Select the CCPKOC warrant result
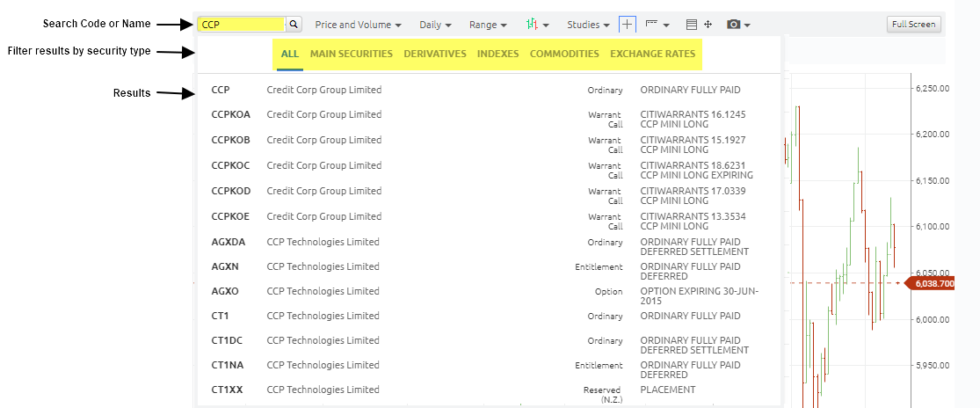980x408 pixels. point(489,171)
